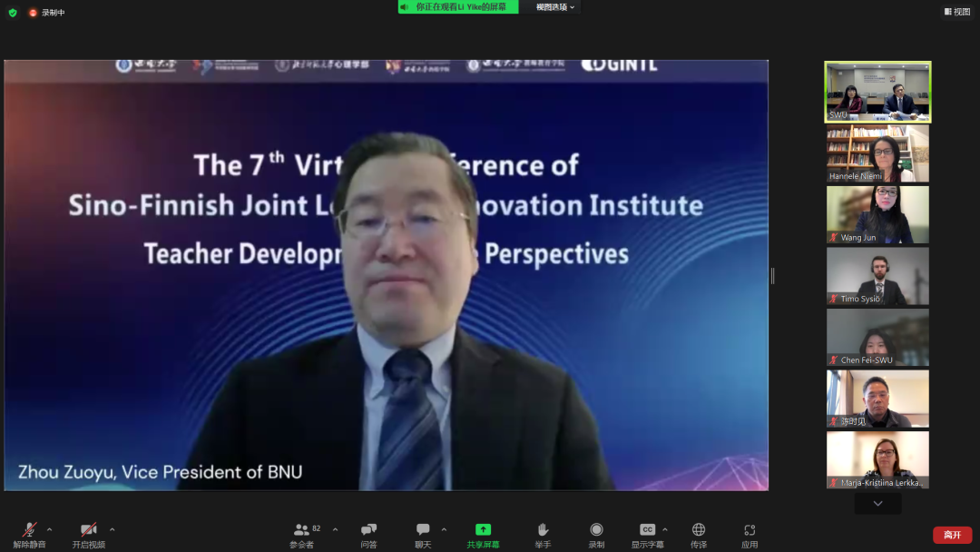Viewport: 980px width, 552px height.
Task: Open the interpretation globe icon
Action: [698, 530]
